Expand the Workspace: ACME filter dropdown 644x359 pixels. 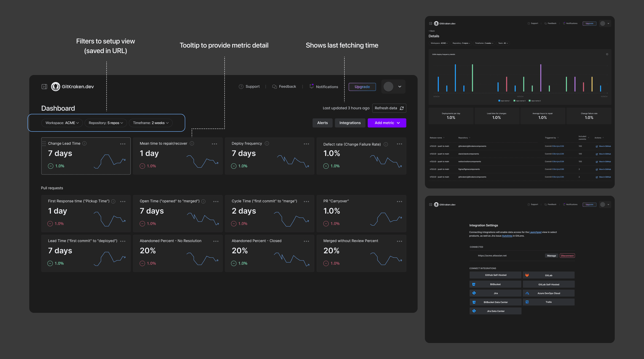point(62,123)
